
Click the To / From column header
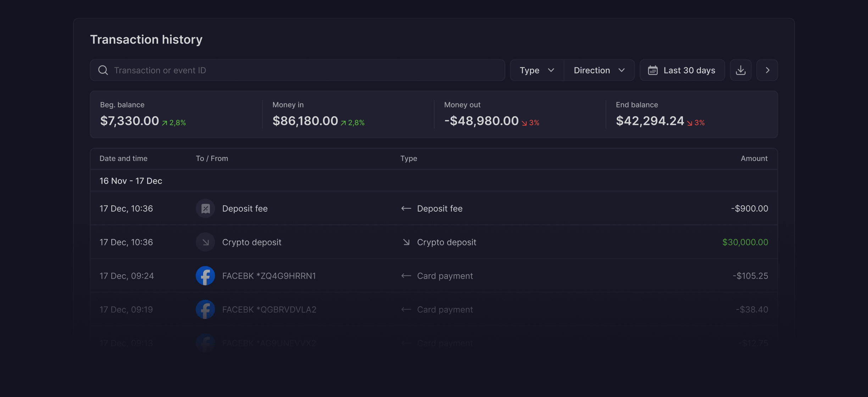coord(212,158)
